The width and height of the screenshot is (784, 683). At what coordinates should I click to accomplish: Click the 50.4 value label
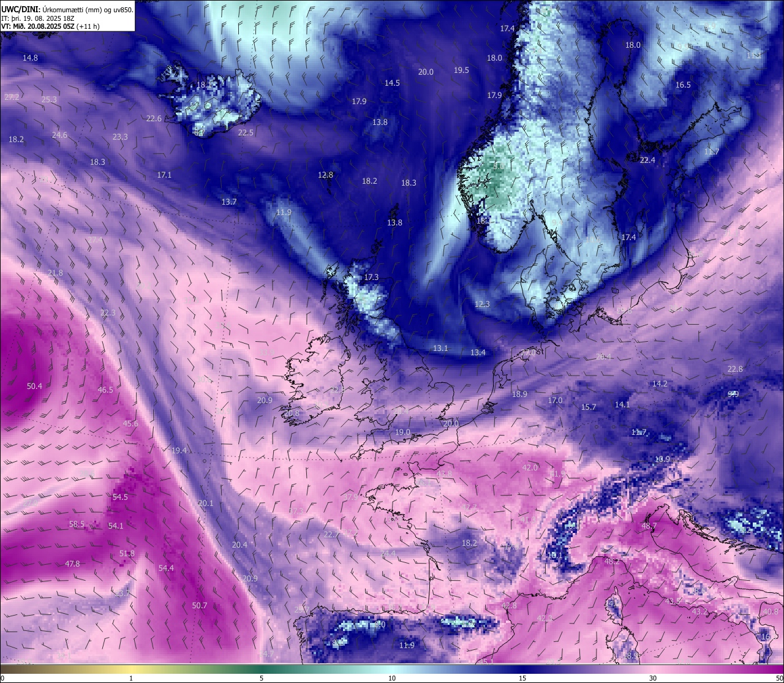(34, 387)
